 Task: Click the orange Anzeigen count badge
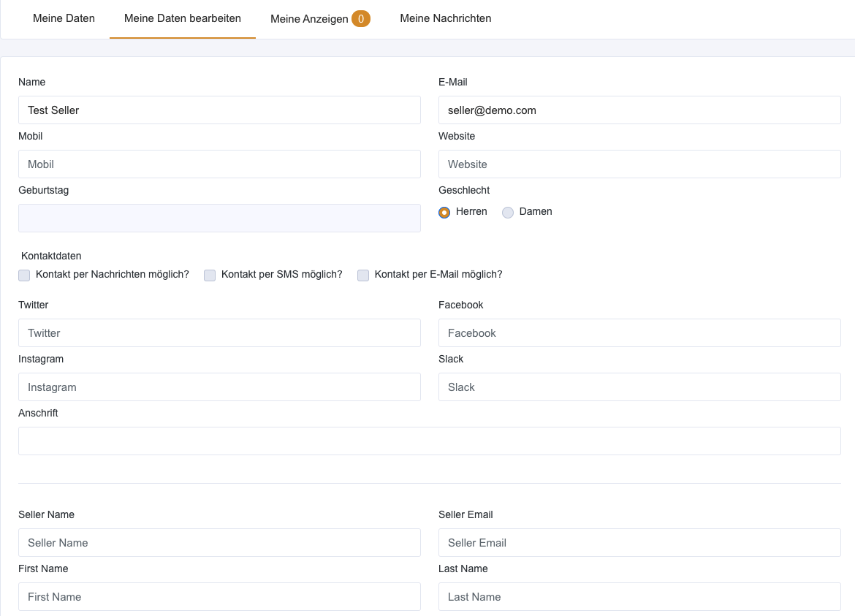pos(361,19)
